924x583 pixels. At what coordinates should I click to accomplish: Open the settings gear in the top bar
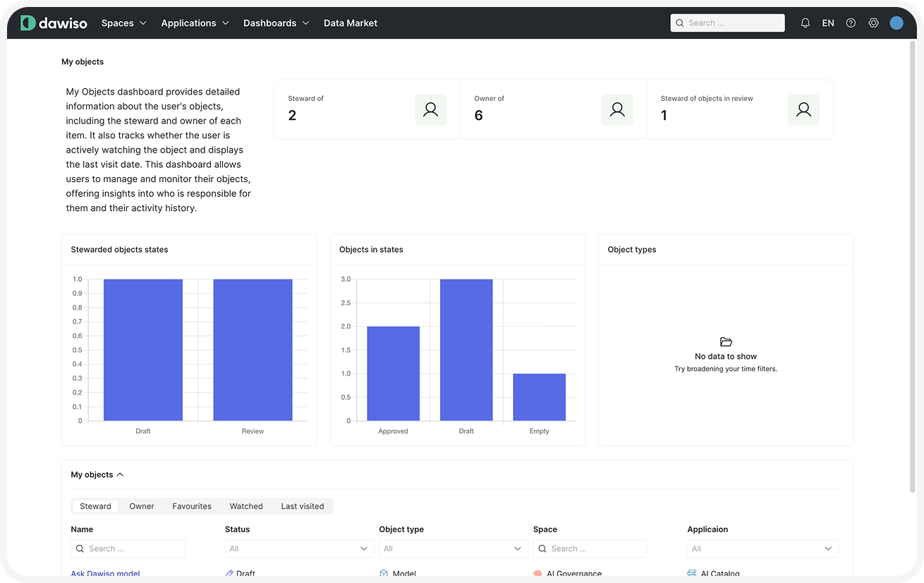[874, 23]
